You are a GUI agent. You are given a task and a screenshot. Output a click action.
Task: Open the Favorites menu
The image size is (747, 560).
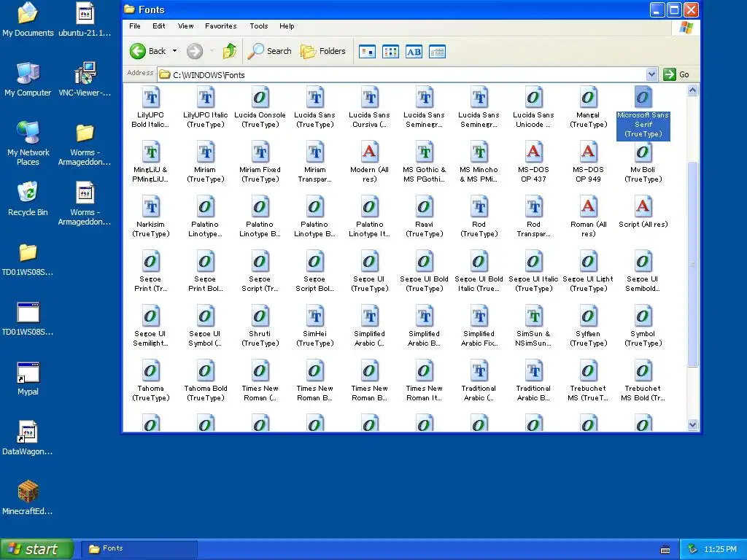220,26
